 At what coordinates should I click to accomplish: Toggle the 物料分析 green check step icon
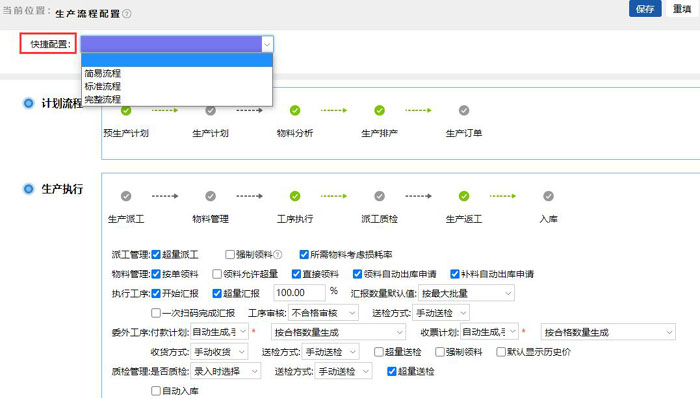(295, 110)
